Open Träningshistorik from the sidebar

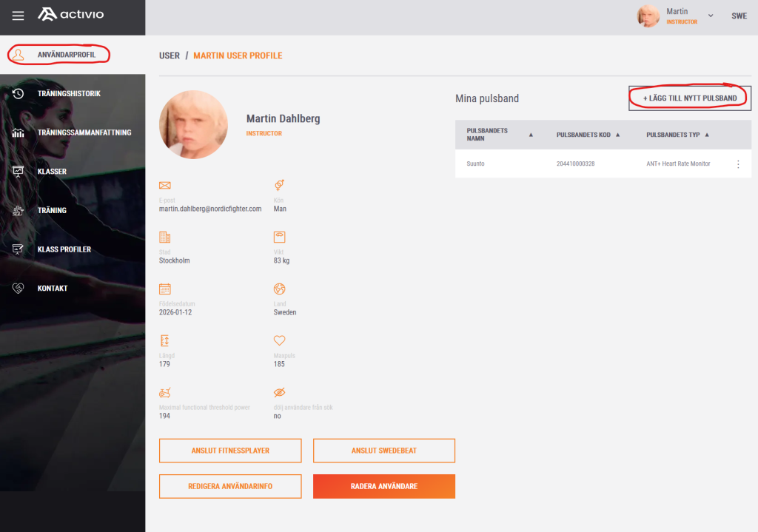[x=69, y=94]
